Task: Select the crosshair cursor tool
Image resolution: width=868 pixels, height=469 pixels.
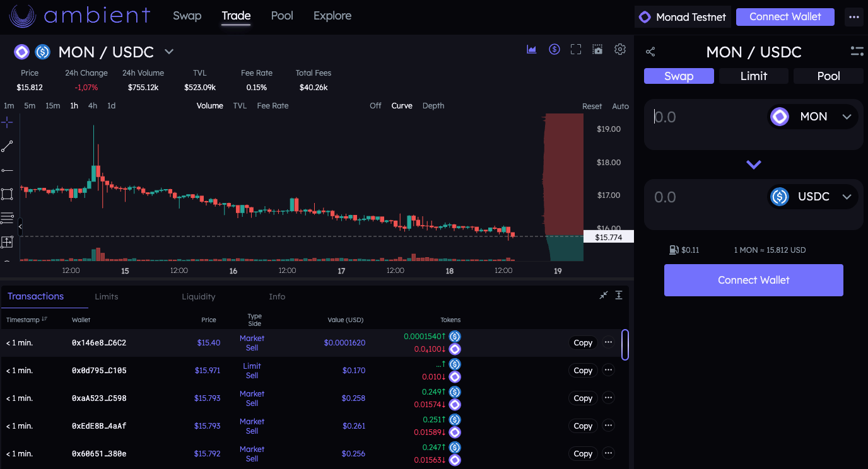Action: point(8,122)
